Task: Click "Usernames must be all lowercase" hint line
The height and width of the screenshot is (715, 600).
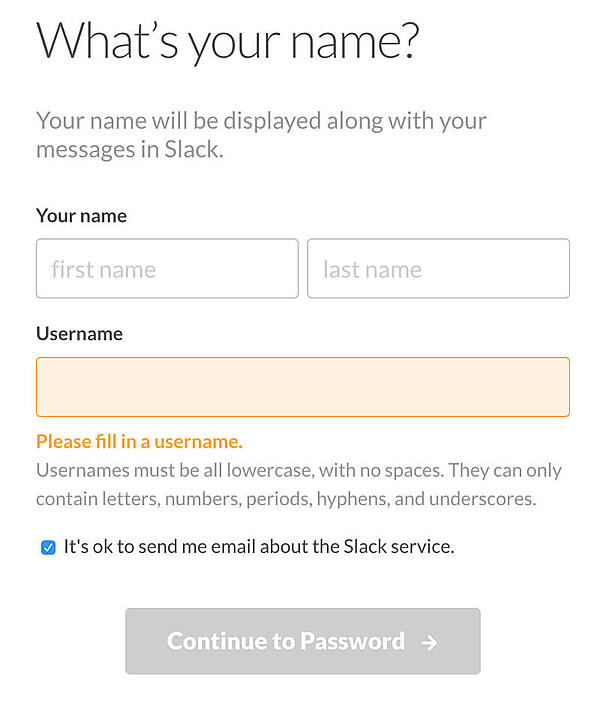Action: click(x=298, y=470)
